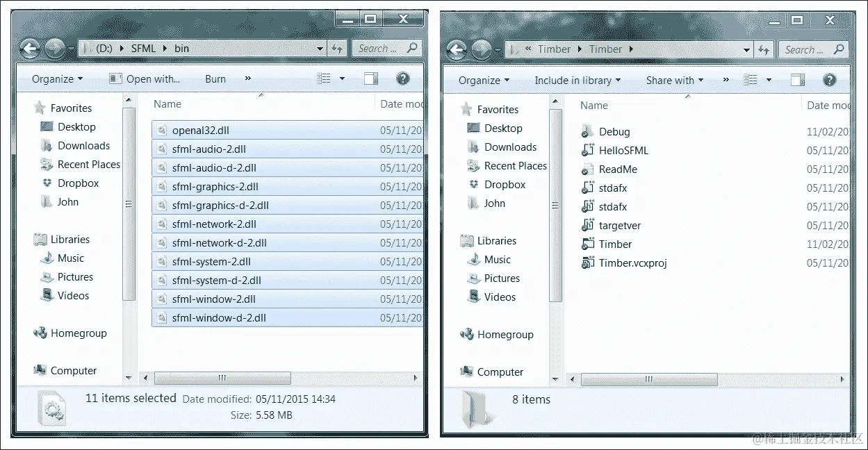Show more toolbar commands in Timber window
The height and width of the screenshot is (450, 868).
click(726, 80)
